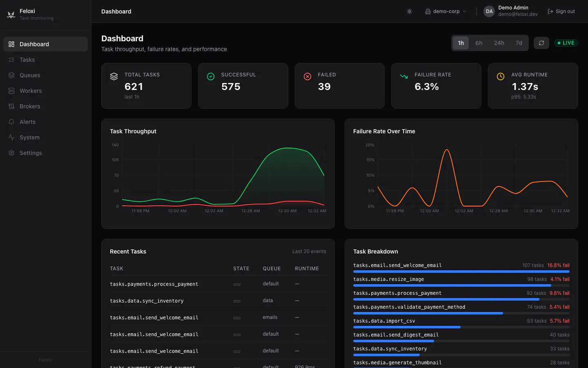Screen dimensions: 588x368
Task: Click the Queues stack icon in sidebar
Action: pos(11,75)
